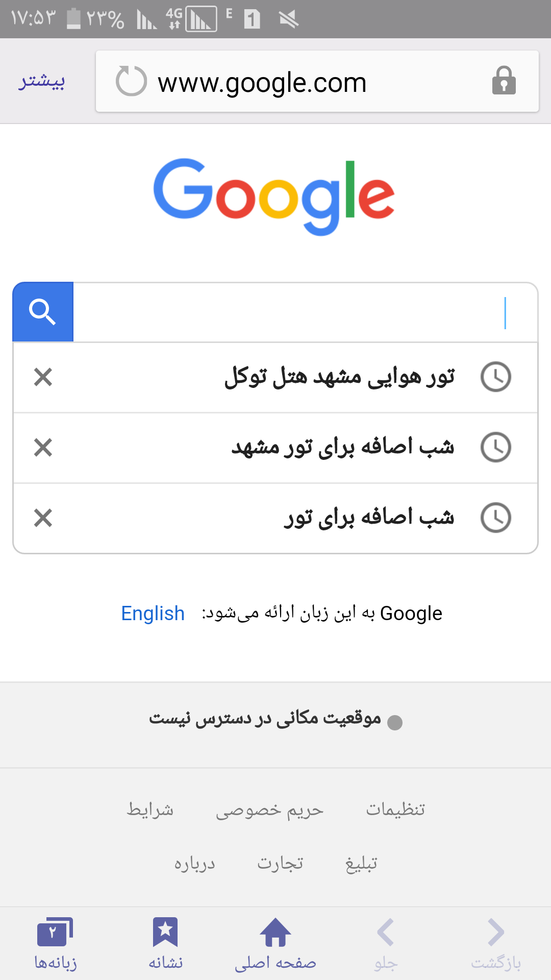Switch Google to English

tap(153, 613)
